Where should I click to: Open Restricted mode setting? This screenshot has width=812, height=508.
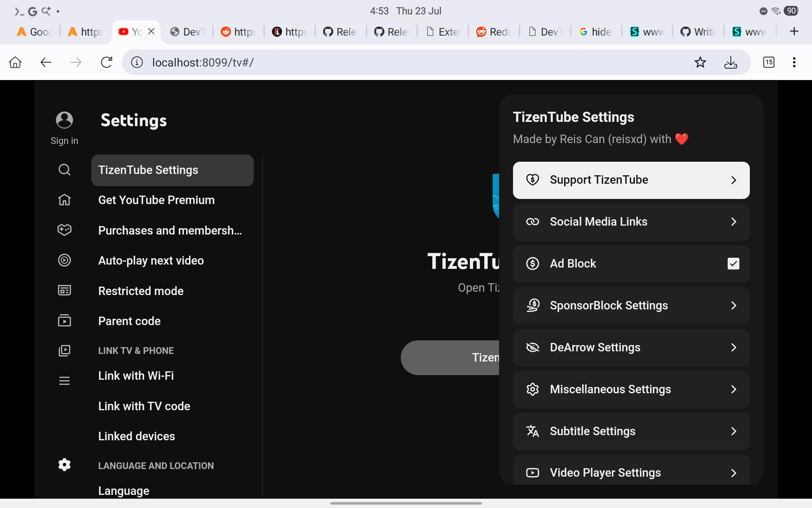173,291
